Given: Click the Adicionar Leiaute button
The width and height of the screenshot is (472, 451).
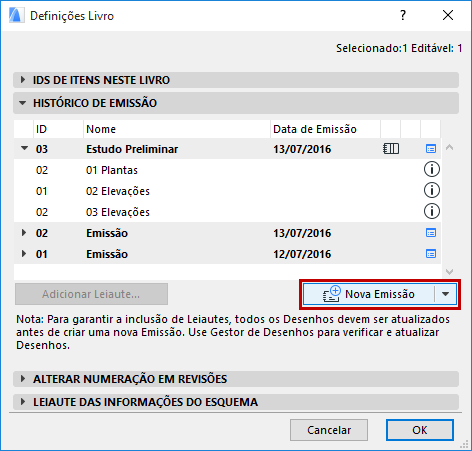Looking at the screenshot, I should [91, 294].
